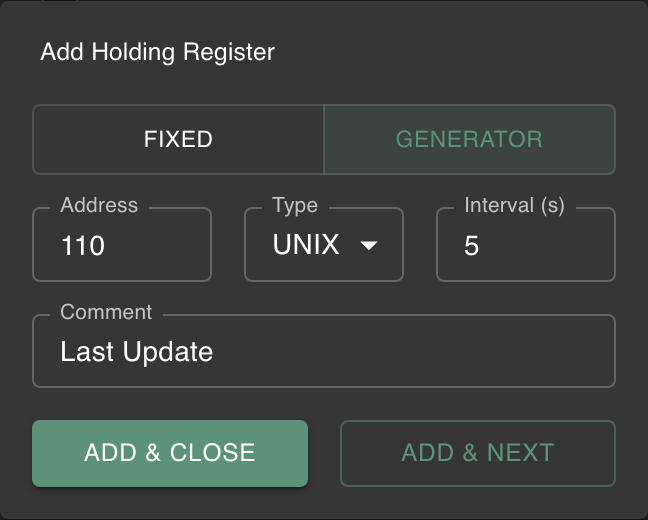Click the interval value 5
Image resolution: width=648 pixels, height=520 pixels.
(472, 246)
